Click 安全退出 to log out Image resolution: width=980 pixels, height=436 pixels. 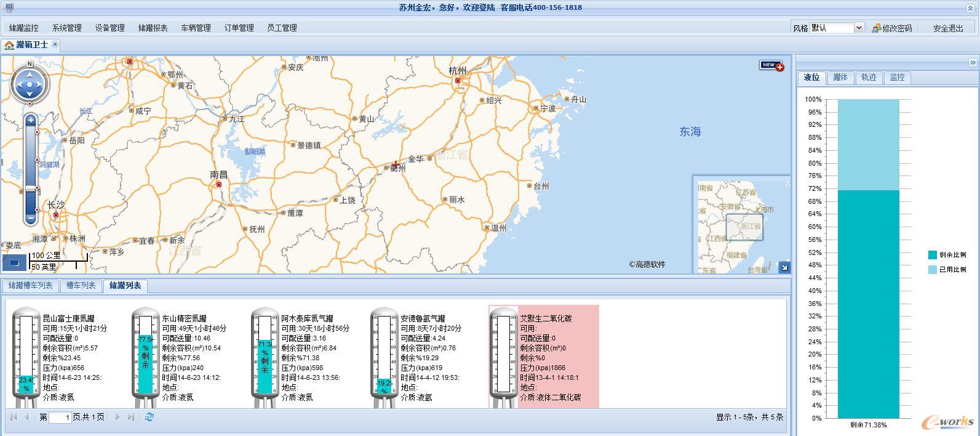point(948,28)
